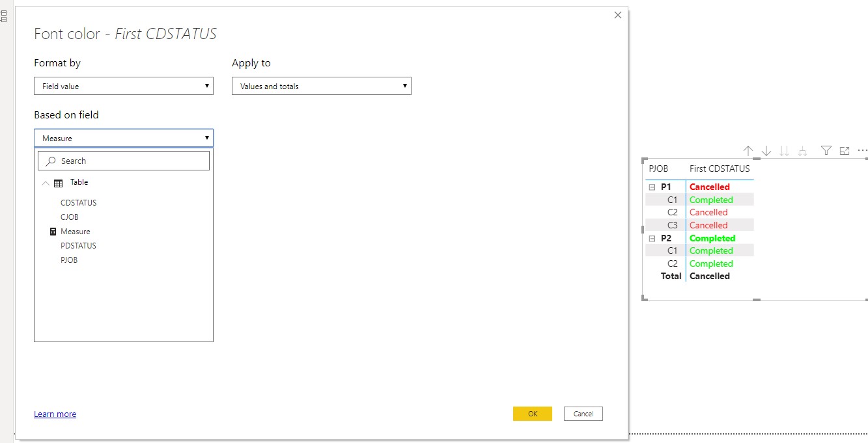Image resolution: width=868 pixels, height=443 pixels.
Task: Click the bold Cancelled value for P1
Action: [x=710, y=187]
